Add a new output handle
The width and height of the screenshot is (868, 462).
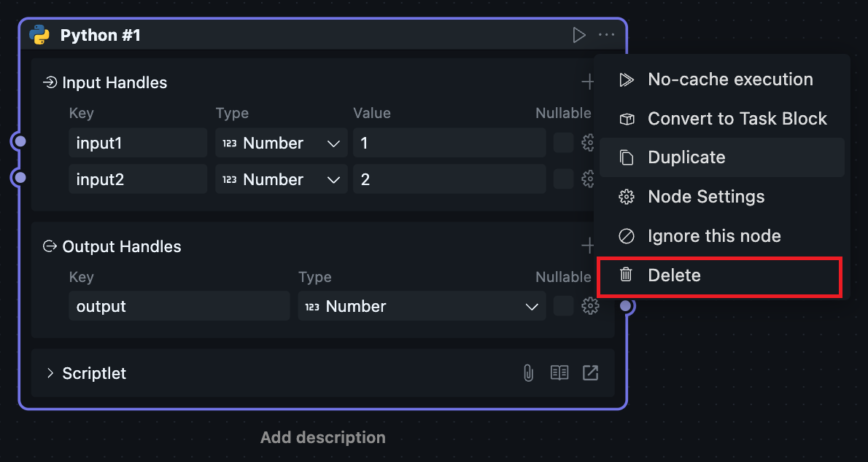click(x=588, y=246)
